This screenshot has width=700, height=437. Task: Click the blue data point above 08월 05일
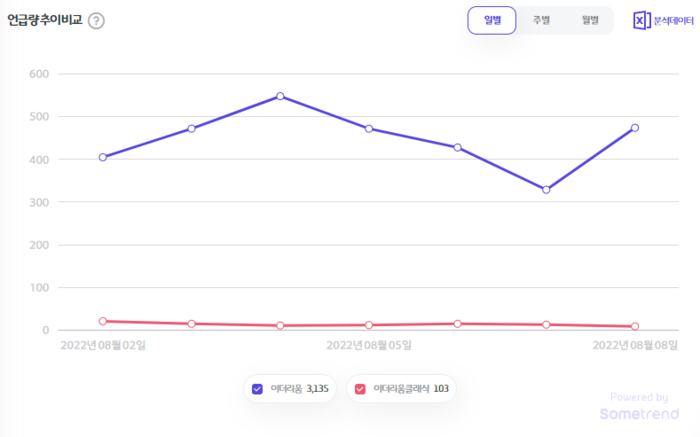coord(369,129)
